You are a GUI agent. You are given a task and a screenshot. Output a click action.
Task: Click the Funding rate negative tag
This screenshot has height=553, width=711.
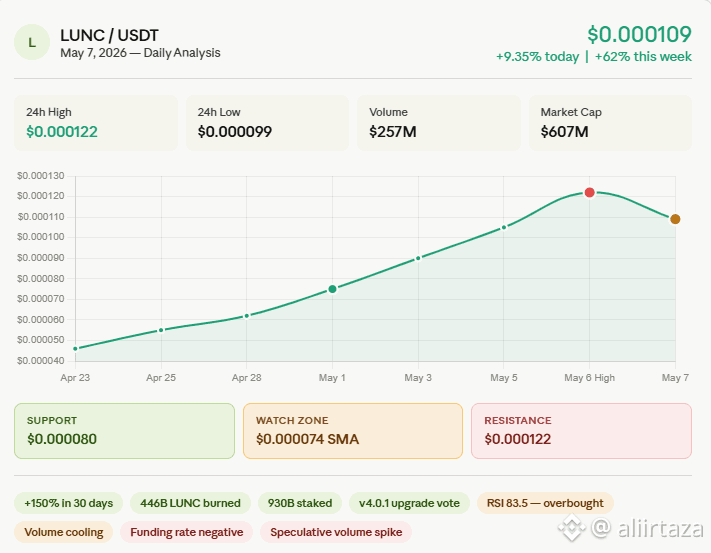click(186, 532)
